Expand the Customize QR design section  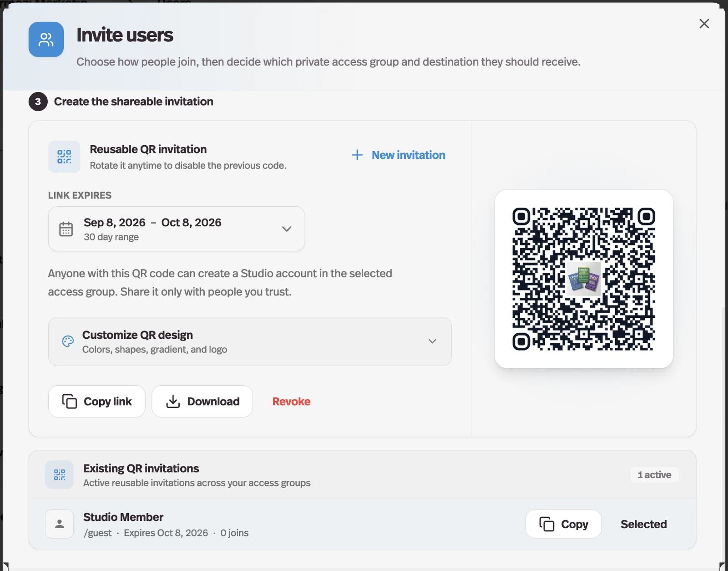point(250,342)
